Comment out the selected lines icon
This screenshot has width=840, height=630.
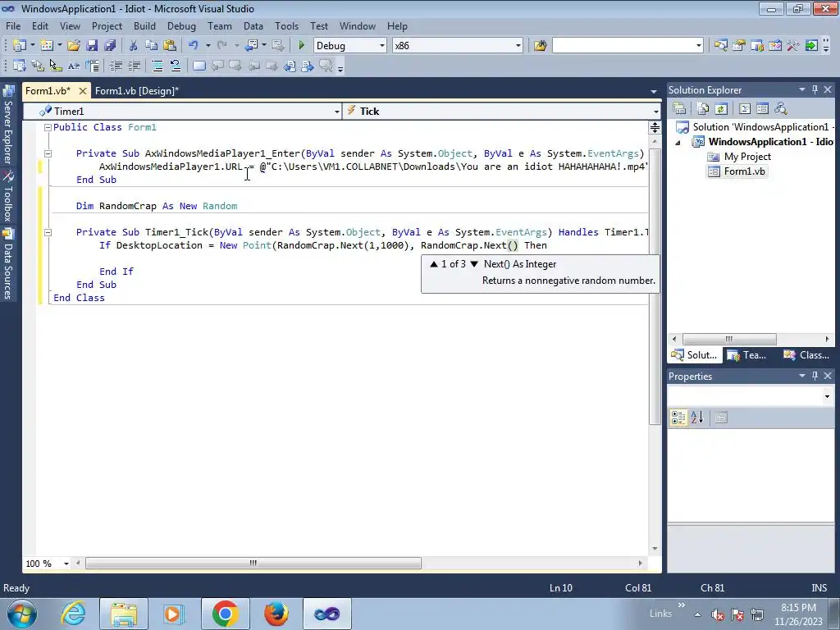coord(157,66)
